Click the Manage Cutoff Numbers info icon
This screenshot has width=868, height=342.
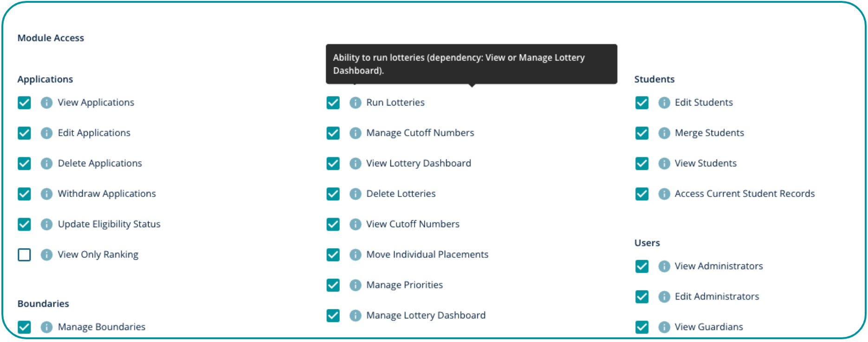pos(355,133)
